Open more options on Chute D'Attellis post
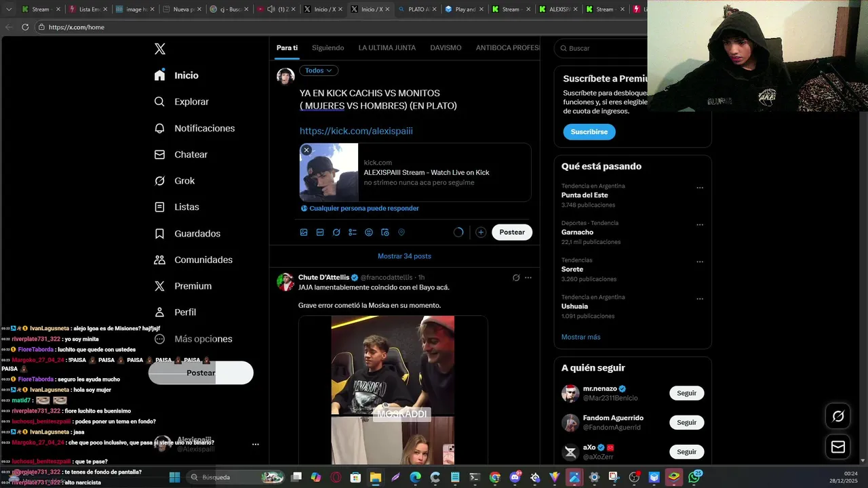The image size is (868, 488). pos(528,277)
